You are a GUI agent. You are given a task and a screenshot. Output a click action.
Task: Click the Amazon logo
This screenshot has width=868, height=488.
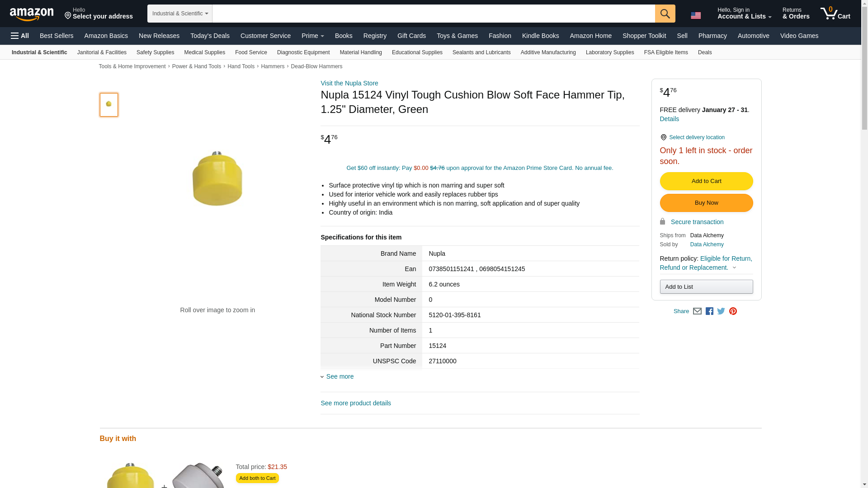tap(32, 14)
